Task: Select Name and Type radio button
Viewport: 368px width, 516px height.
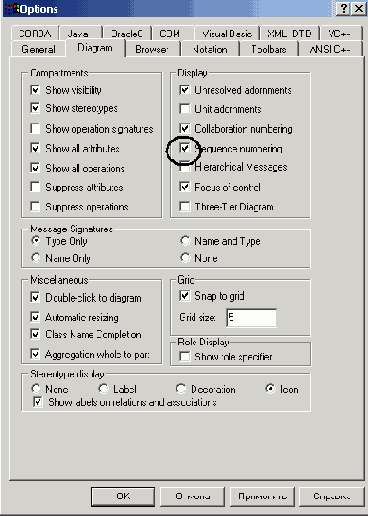Action: pos(185,241)
